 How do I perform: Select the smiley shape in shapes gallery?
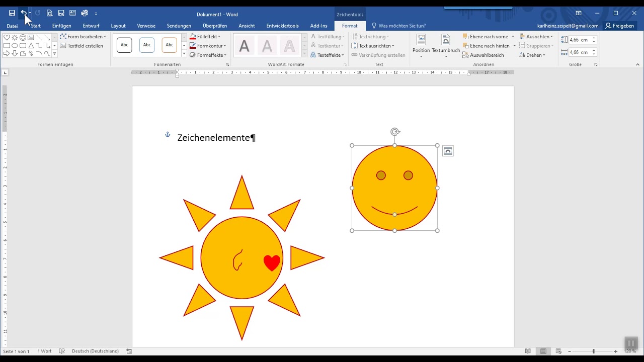(23, 37)
